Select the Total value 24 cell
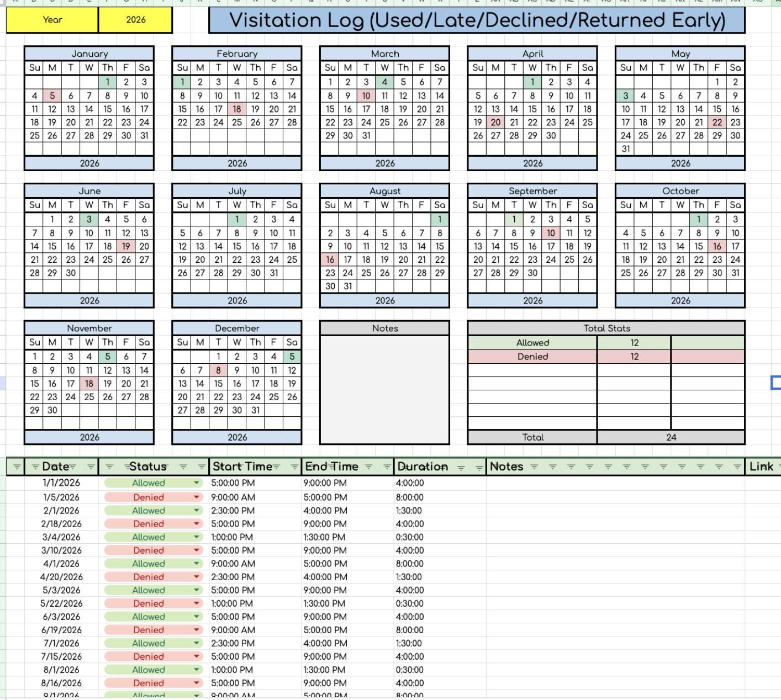Image resolution: width=781 pixels, height=700 pixels. pos(671,437)
